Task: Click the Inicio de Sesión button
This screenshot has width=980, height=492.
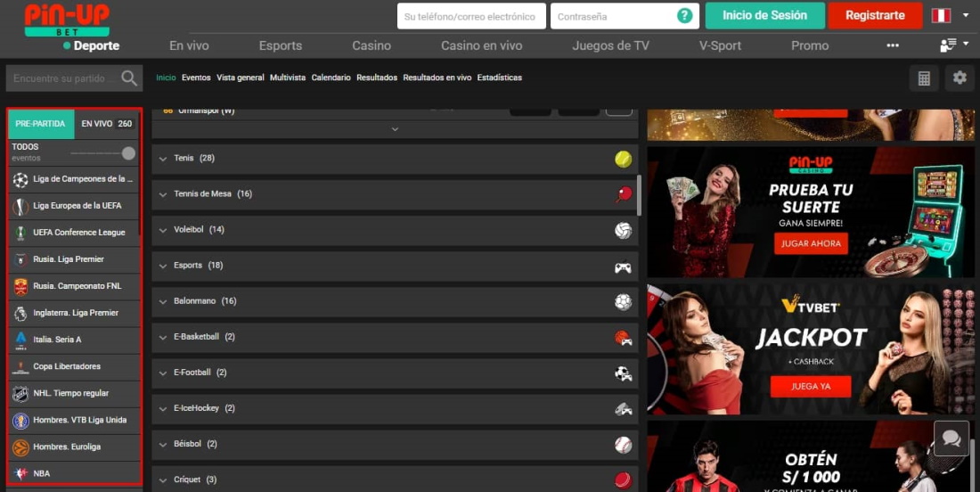Action: pos(765,16)
